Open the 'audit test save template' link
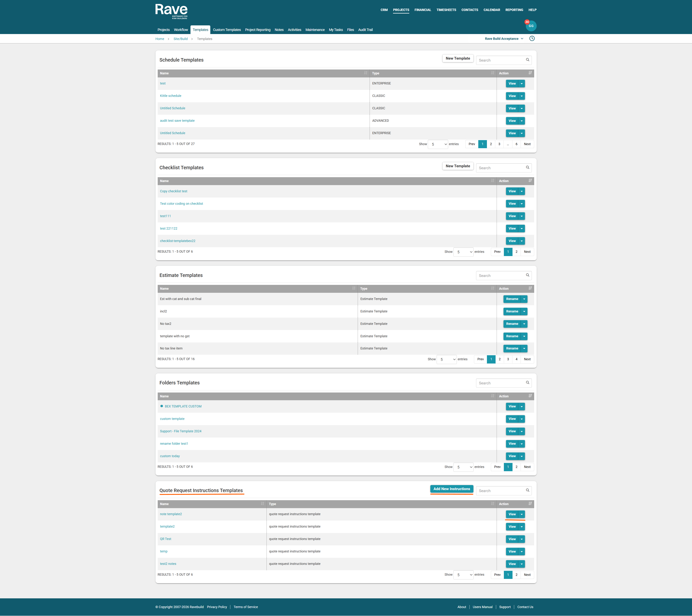 click(x=177, y=121)
